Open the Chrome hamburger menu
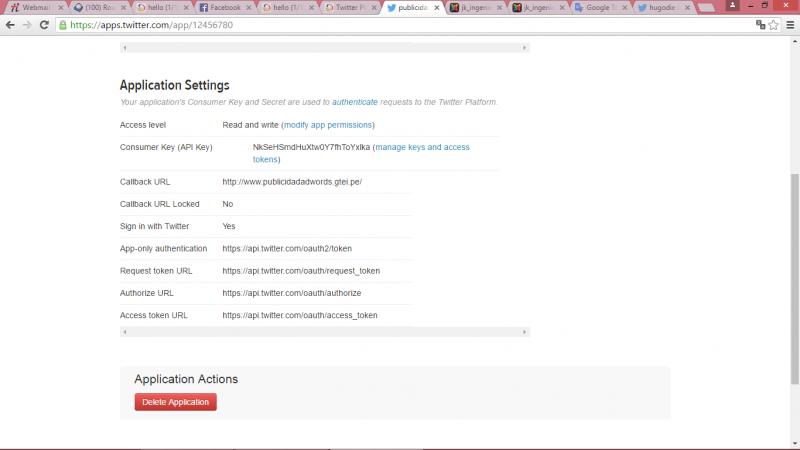This screenshot has width=800, height=450. coord(790,24)
